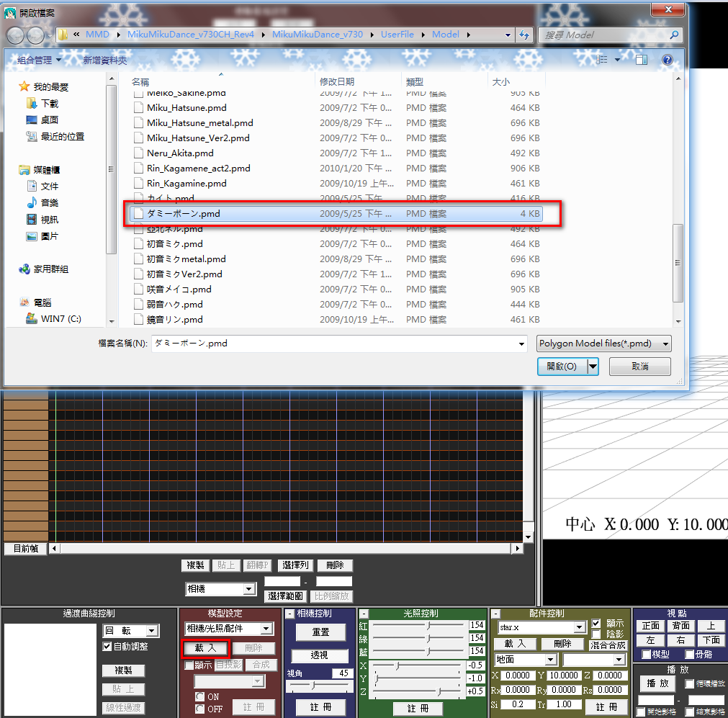Go back using the dialog's back arrow
Image resolution: width=728 pixels, height=718 pixels.
click(16, 35)
